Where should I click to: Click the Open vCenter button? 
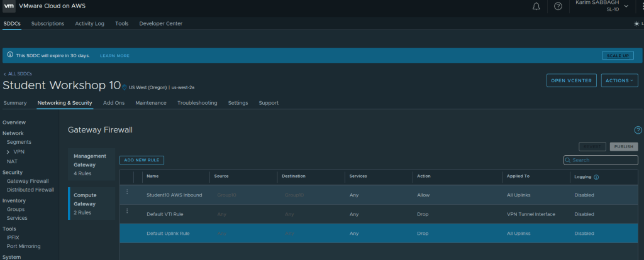[x=571, y=80]
